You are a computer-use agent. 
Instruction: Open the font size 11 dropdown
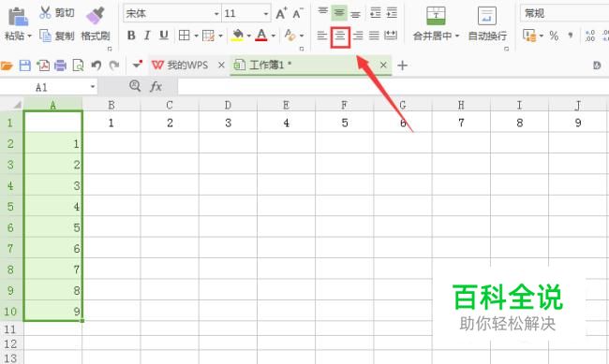point(266,14)
